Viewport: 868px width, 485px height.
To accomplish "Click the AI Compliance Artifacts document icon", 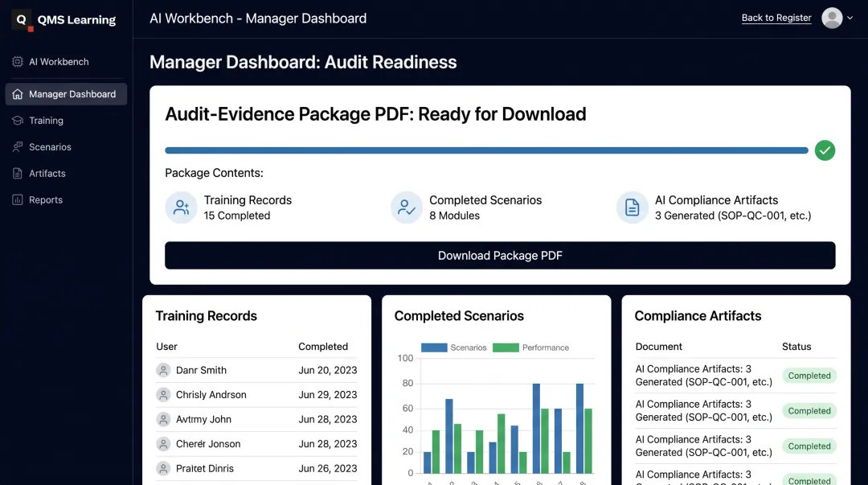I will coord(632,208).
